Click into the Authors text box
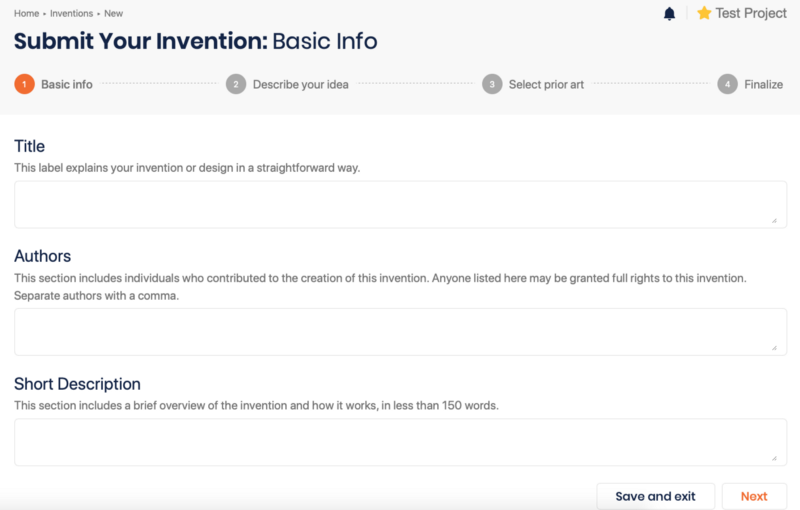This screenshot has width=800, height=510. pos(400,331)
